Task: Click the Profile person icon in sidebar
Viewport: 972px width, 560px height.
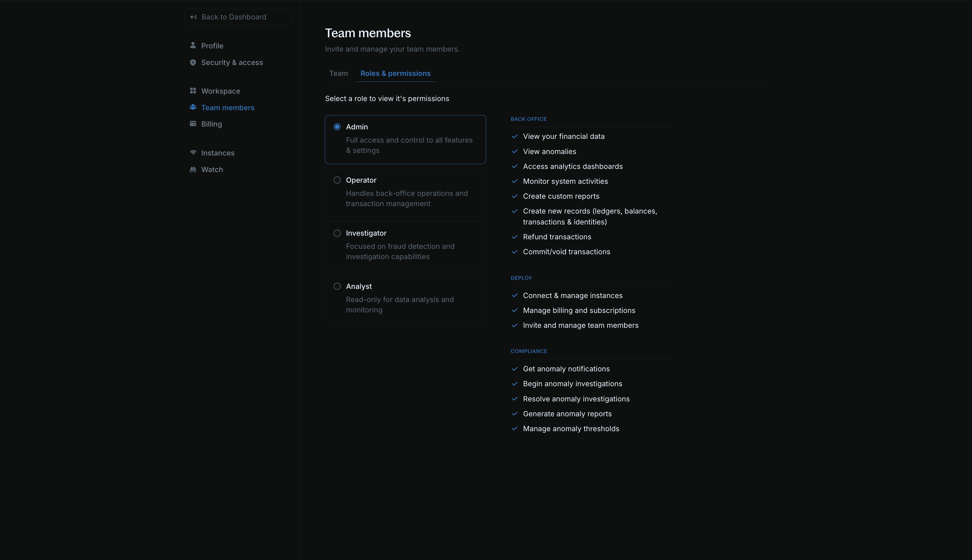Action: [x=193, y=46]
